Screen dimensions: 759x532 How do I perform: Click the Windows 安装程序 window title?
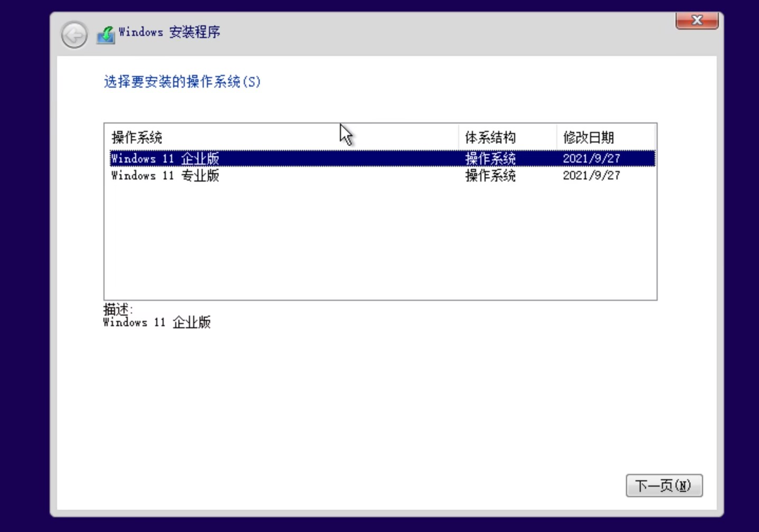(x=169, y=32)
